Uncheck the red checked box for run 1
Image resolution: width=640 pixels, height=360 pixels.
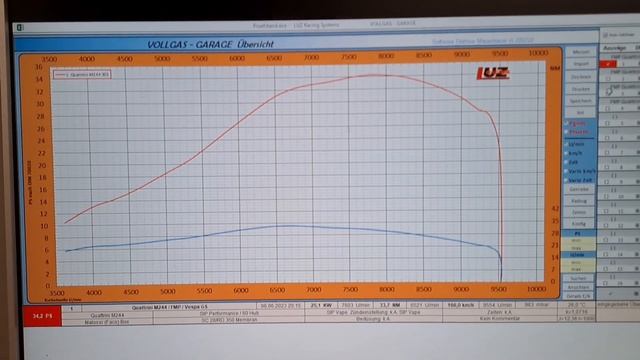click(608, 64)
